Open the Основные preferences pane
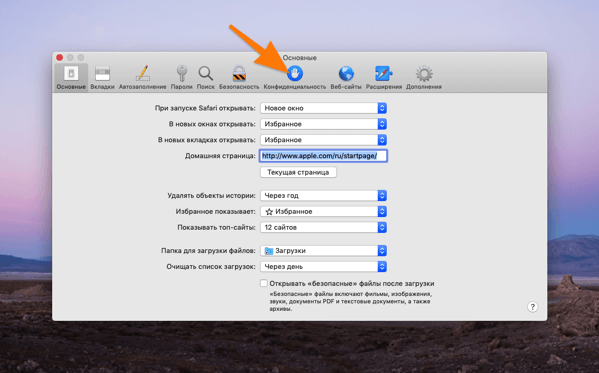Screen dimensions: 599x373 [71, 78]
